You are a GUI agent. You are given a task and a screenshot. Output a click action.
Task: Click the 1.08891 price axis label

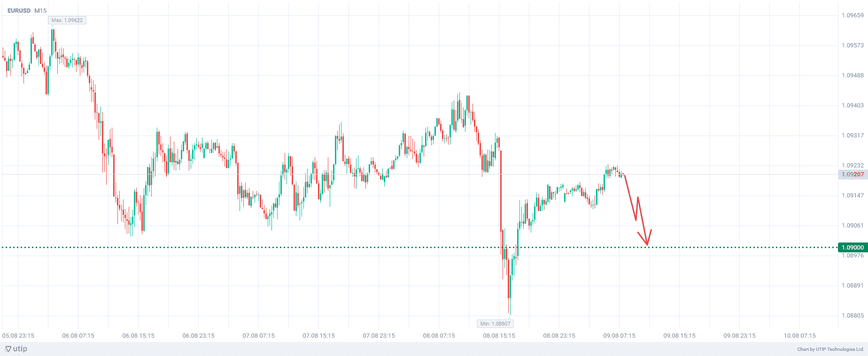pos(852,285)
